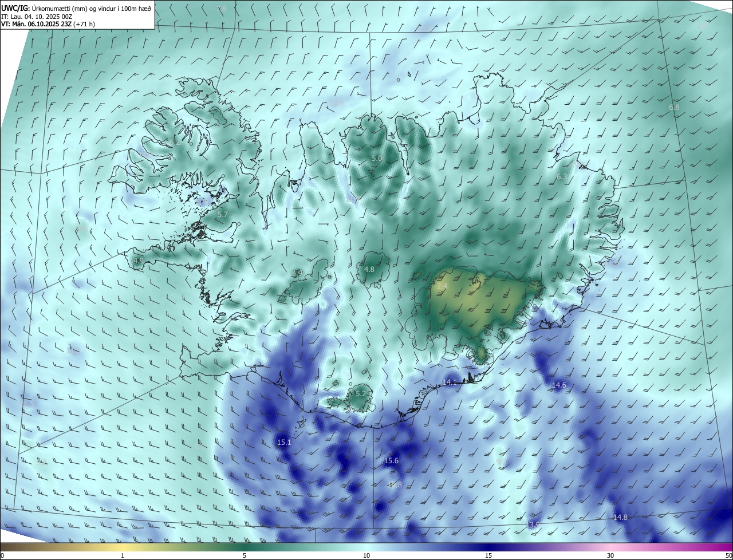This screenshot has width=733, height=560.
Task: Click the "15.6" value label on the map
Action: point(391,460)
